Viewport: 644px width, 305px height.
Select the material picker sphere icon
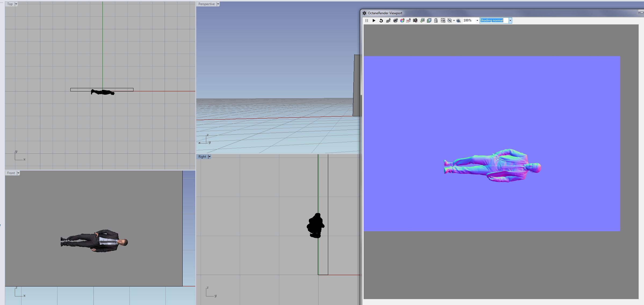click(x=395, y=21)
